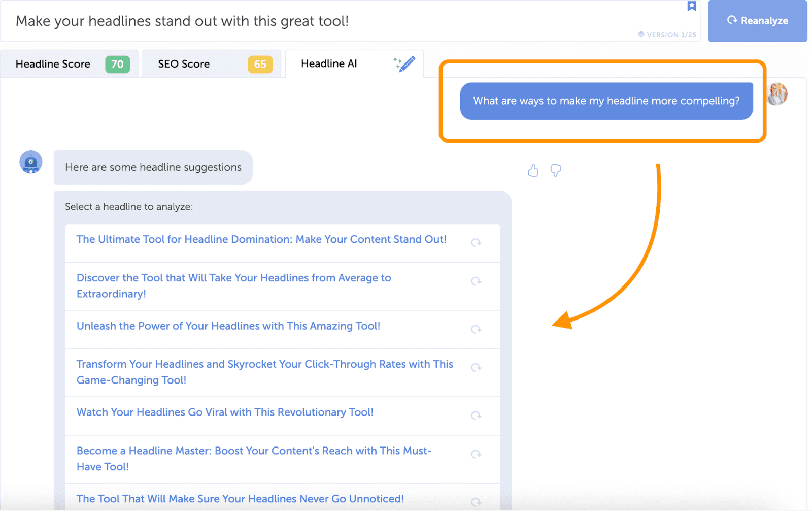Regenerate the Never Go Unnoticed headline suggestion

coord(476,502)
